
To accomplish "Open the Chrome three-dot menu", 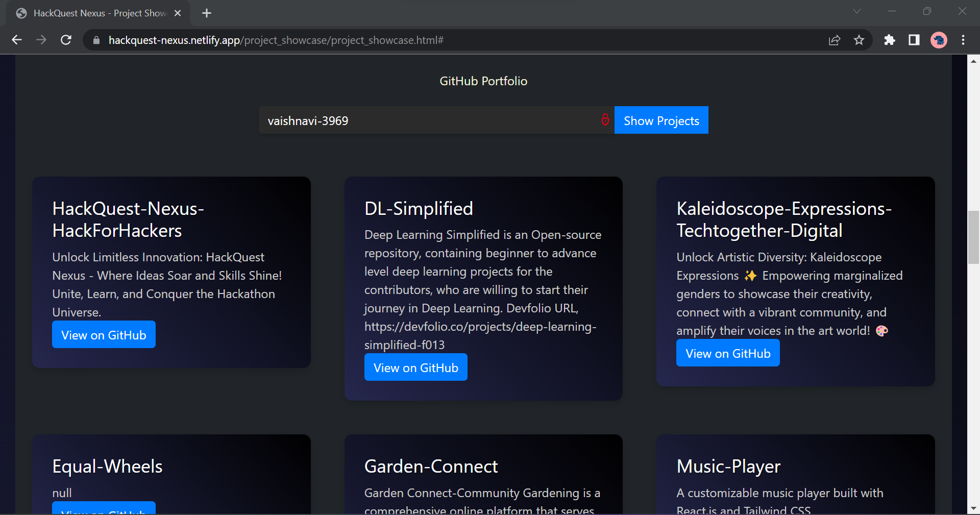I will (x=963, y=40).
